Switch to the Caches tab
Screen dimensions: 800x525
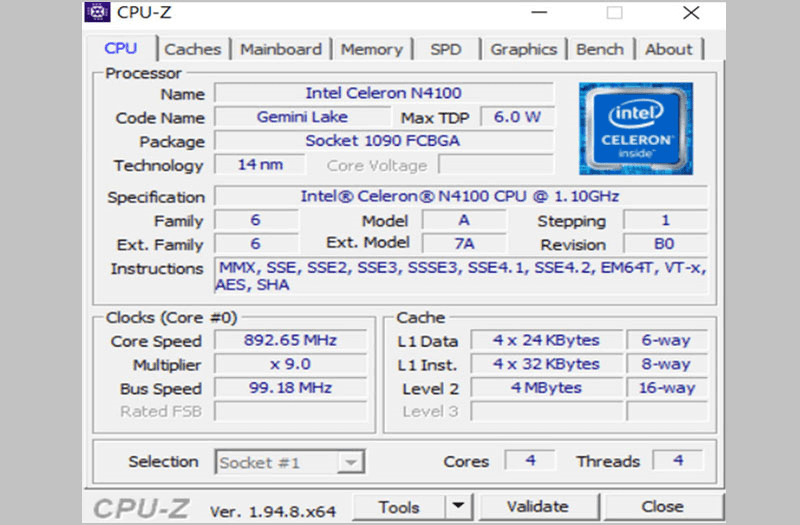pos(194,49)
